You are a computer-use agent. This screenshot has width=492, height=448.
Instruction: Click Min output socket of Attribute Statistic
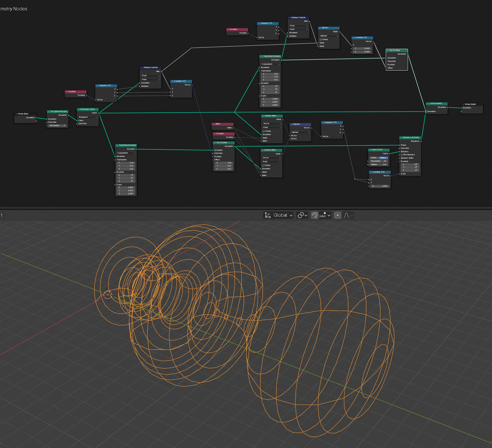309,21
